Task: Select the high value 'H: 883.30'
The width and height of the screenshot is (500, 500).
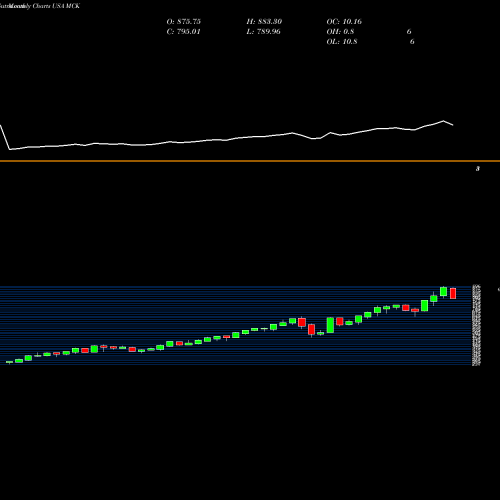Action: coord(264,22)
